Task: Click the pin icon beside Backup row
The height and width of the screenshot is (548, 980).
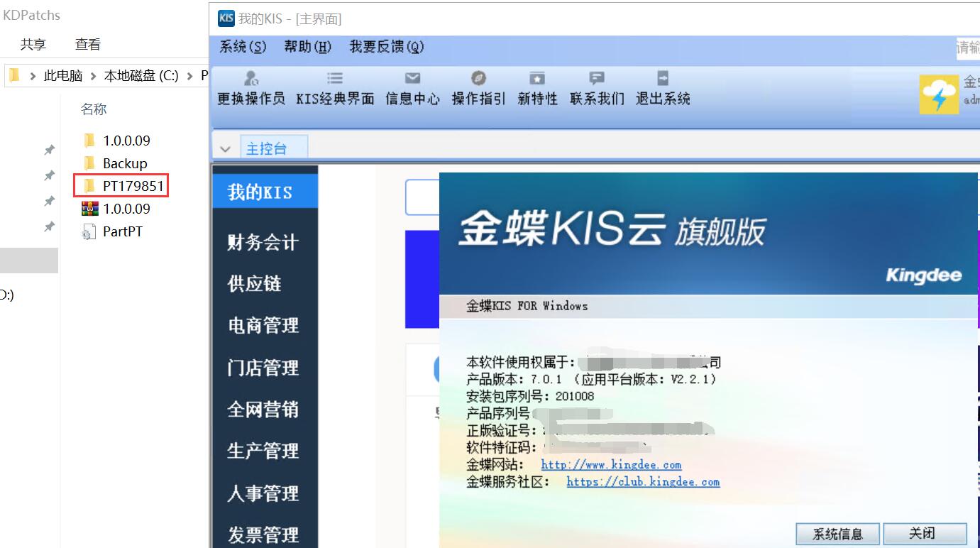Action: (x=49, y=175)
